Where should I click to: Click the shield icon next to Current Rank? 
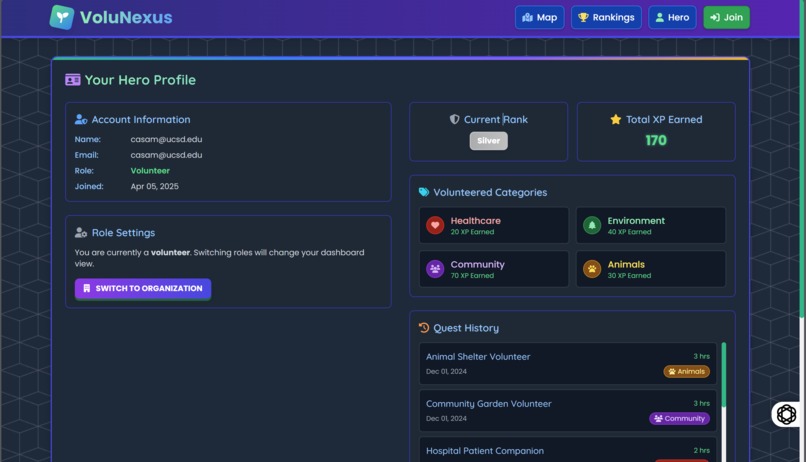tap(454, 119)
